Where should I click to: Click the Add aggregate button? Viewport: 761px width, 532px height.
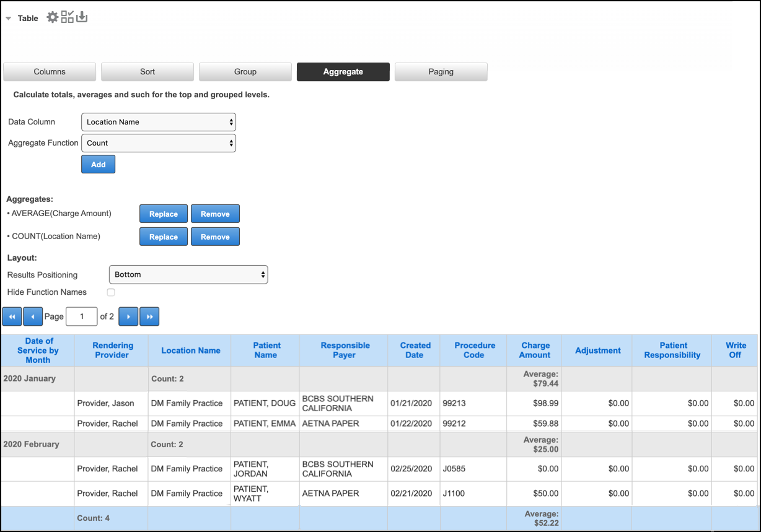click(98, 164)
